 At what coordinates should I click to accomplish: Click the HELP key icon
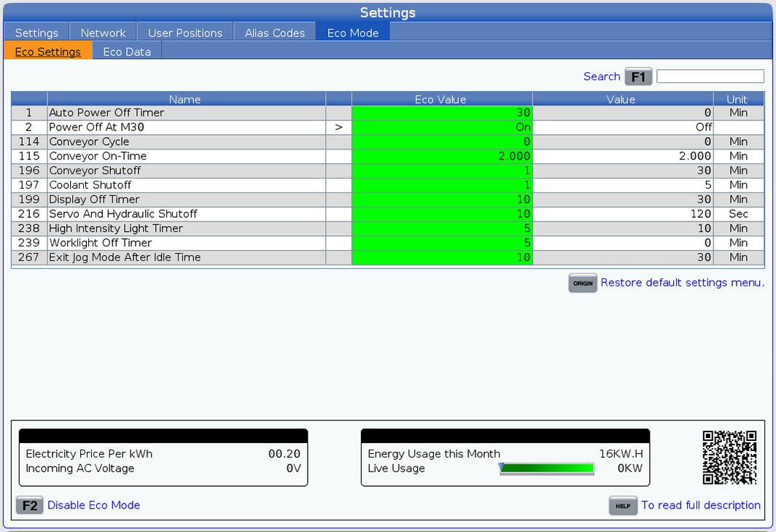point(623,506)
